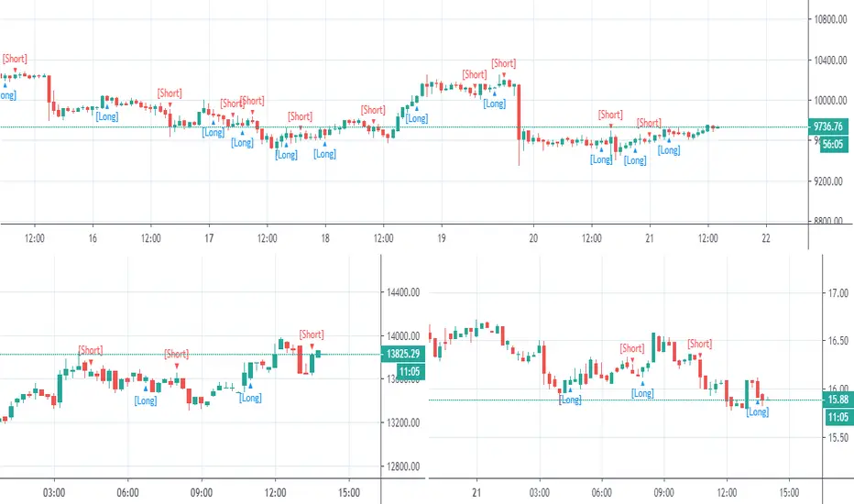This screenshot has width=854, height=504.
Task: Click the [Long] marker near 12:00 on bottom-left chart
Action: (x=250, y=398)
